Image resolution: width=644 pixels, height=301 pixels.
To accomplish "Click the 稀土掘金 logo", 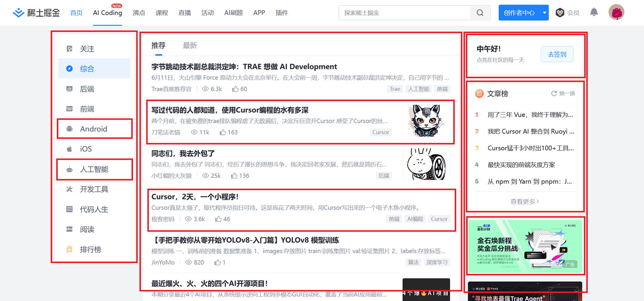I will [36, 13].
